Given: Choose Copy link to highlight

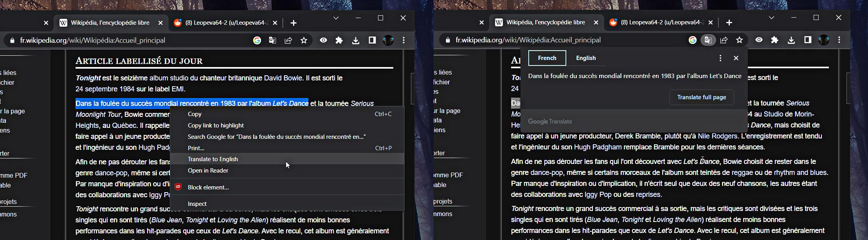Looking at the screenshot, I should pos(287,125).
